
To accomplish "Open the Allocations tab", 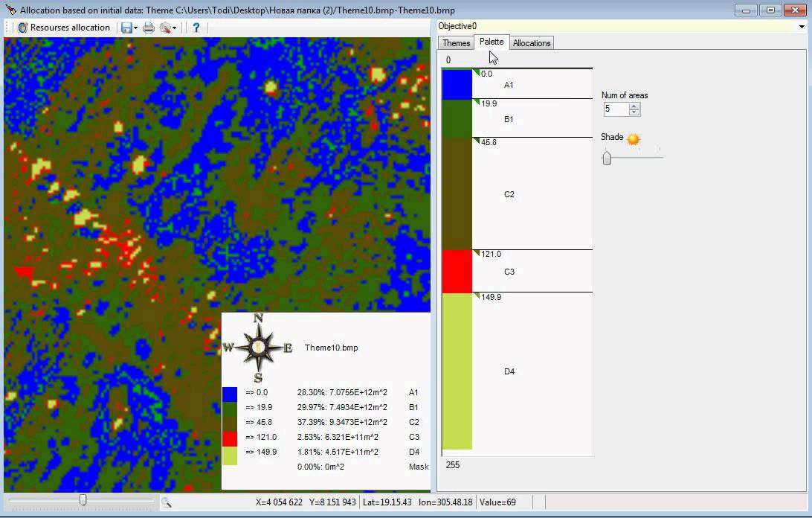I will [x=532, y=43].
